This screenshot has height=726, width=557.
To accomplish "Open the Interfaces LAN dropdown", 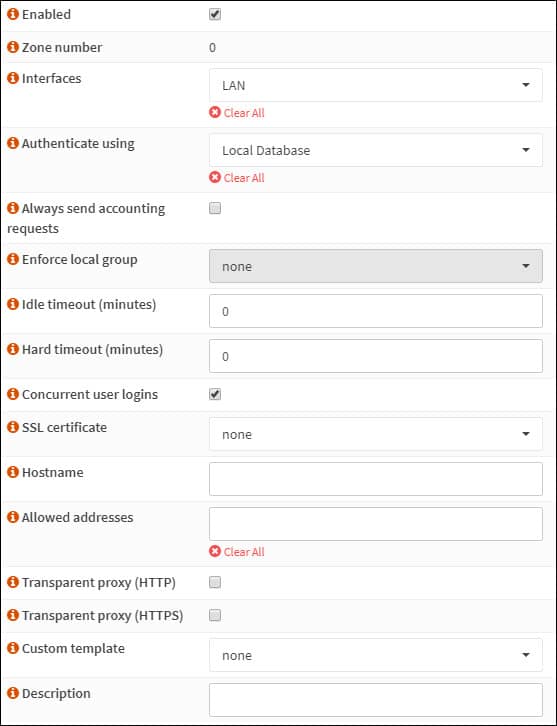I will (376, 85).
